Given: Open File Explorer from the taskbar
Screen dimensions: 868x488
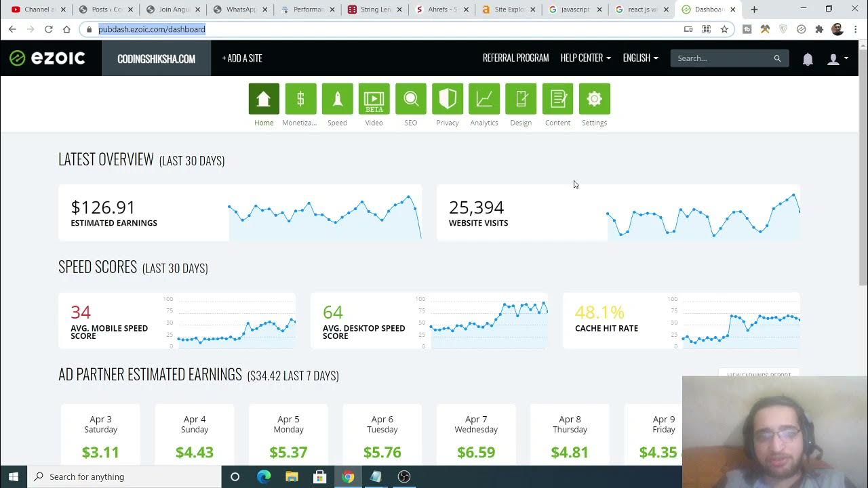Looking at the screenshot, I should [x=292, y=476].
